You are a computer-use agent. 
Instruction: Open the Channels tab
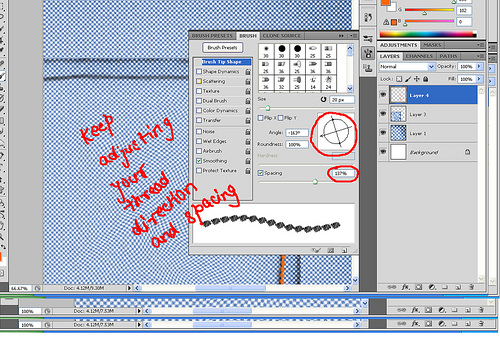click(x=419, y=56)
